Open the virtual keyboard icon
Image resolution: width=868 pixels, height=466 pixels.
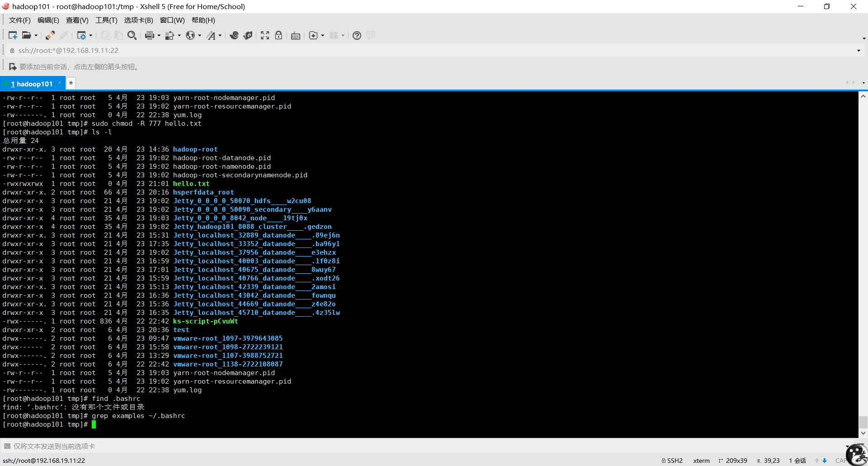coord(296,35)
